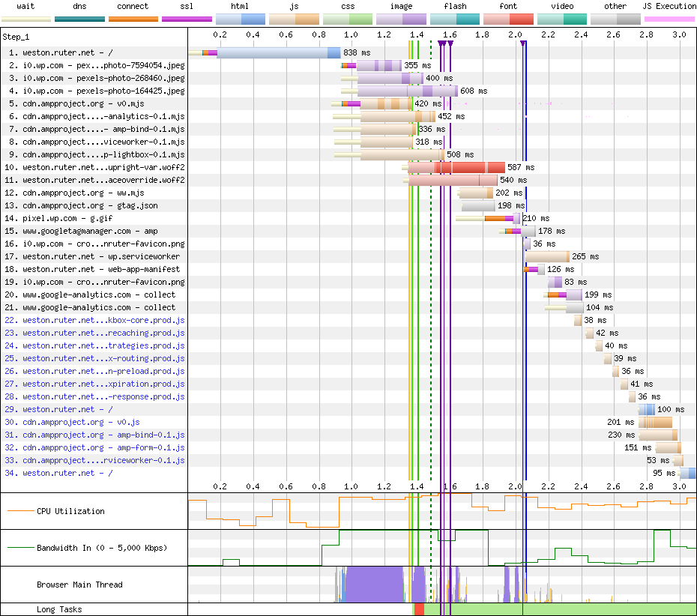The width and height of the screenshot is (697, 616).
Task: Select the "ssl" legend color swatch
Action: click(187, 19)
